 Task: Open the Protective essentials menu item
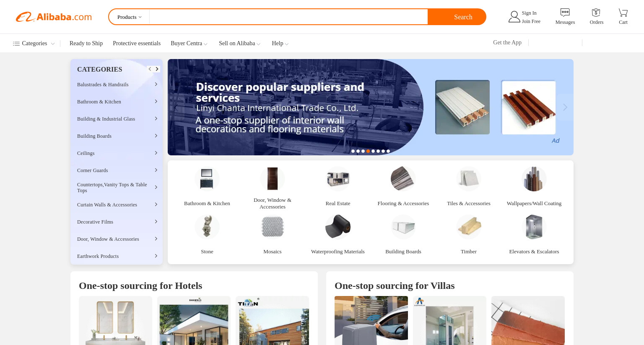(x=137, y=44)
